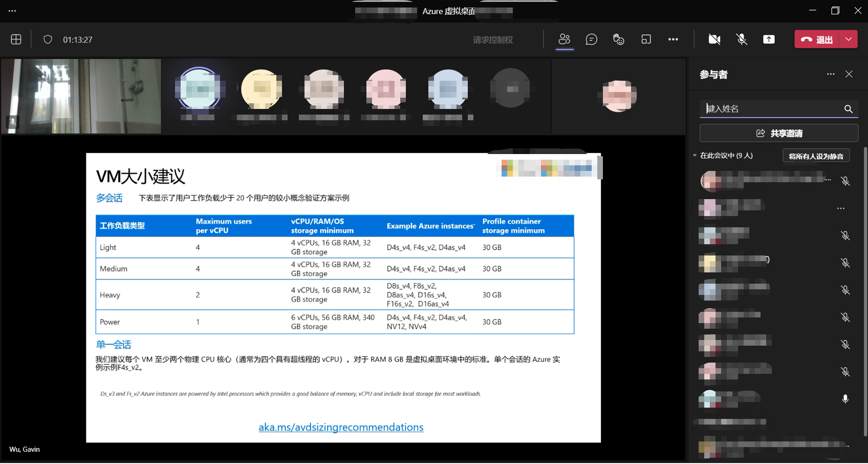Open the second participant's more options ellipsis
This screenshot has height=464, width=868.
tap(841, 209)
